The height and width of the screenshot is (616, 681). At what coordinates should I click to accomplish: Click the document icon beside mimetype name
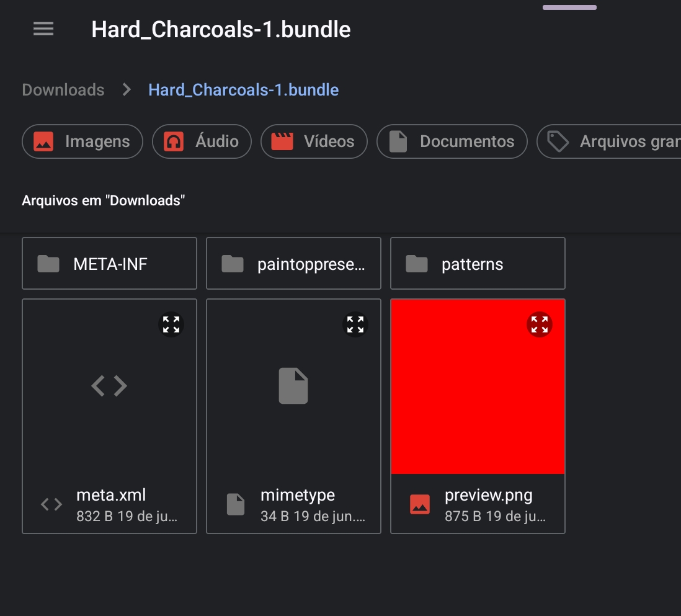[236, 504]
